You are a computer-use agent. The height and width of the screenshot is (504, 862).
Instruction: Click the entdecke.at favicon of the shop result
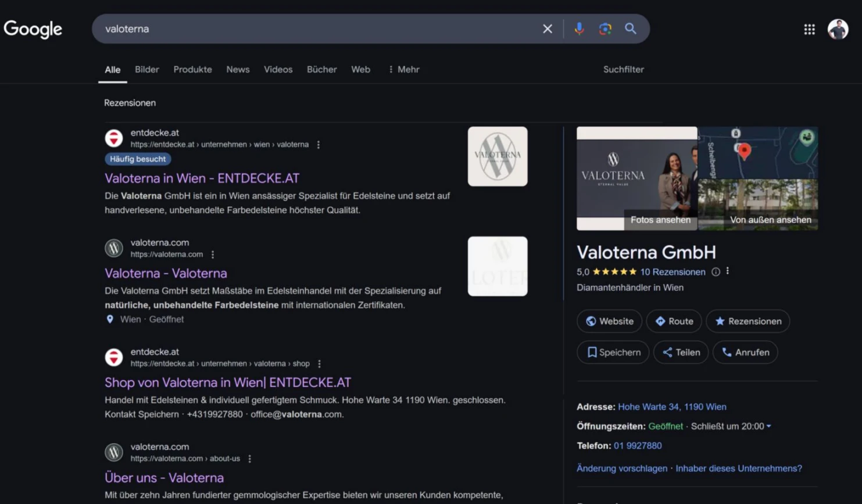114,358
